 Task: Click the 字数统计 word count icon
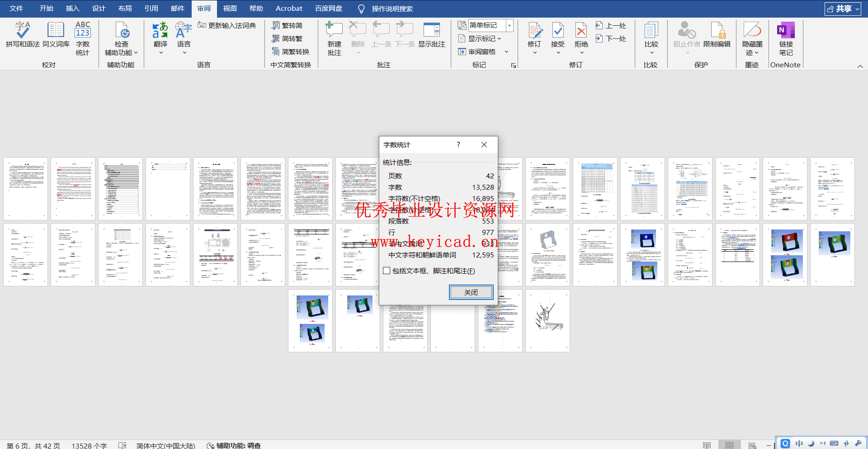[x=83, y=30]
